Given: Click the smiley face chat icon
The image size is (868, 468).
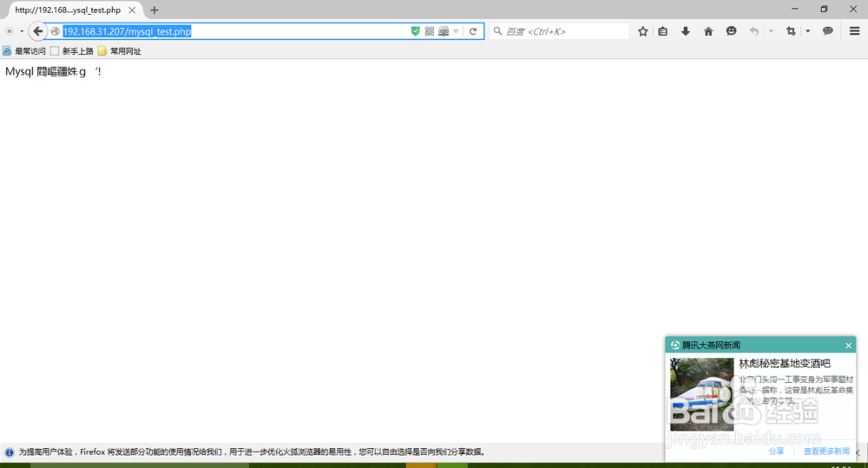Looking at the screenshot, I should coord(731,31).
